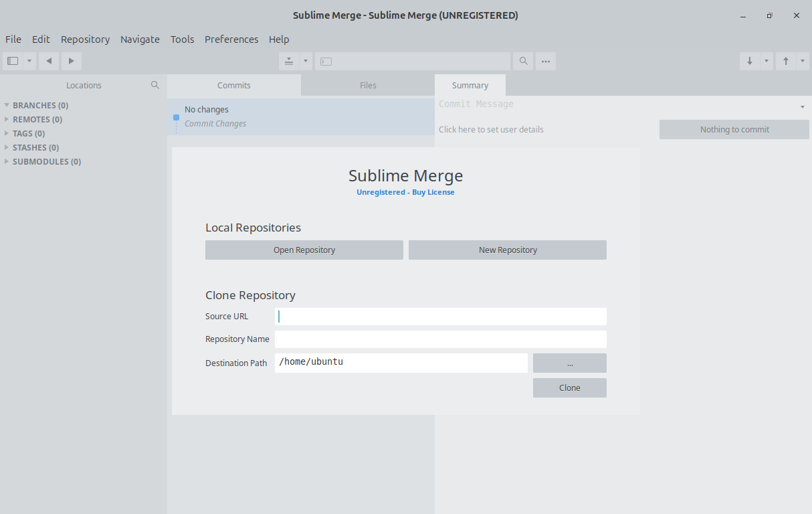This screenshot has height=514, width=812.
Task: Open the Tools menu
Action: (182, 39)
